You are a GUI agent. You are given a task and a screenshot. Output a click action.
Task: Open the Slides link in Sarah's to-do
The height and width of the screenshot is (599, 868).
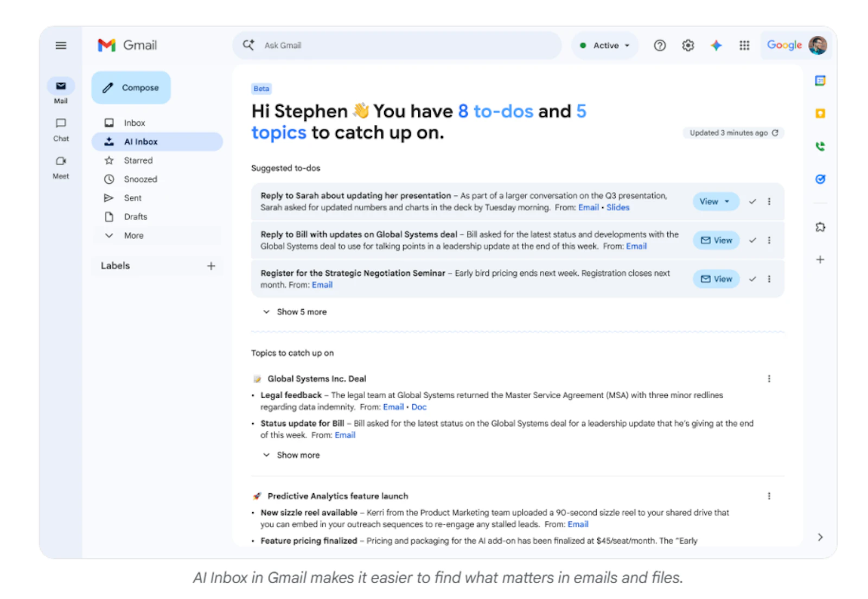[618, 207]
